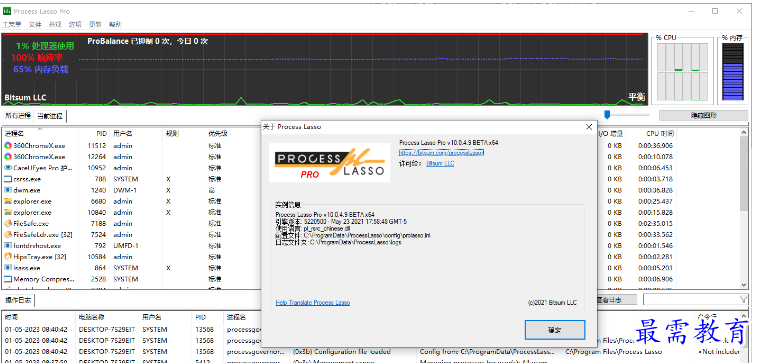Switch to the 所有进程 tab
The width and height of the screenshot is (757, 363).
[18, 116]
